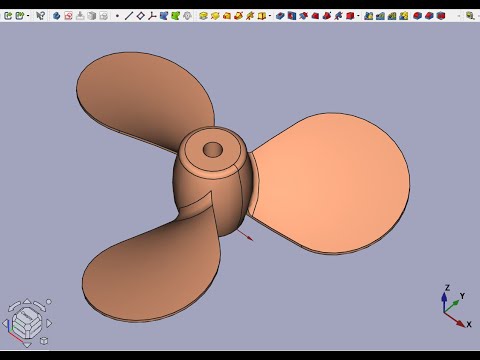
Task: Open dropdown beside the green-arrow document icons
Action: pyautogui.click(x=28, y=16)
